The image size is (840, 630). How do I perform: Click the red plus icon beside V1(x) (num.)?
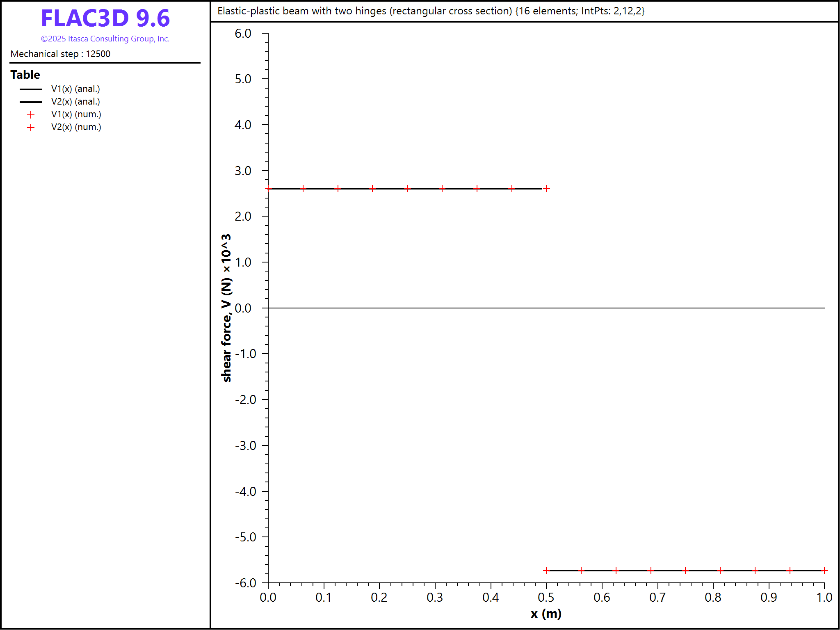click(31, 115)
